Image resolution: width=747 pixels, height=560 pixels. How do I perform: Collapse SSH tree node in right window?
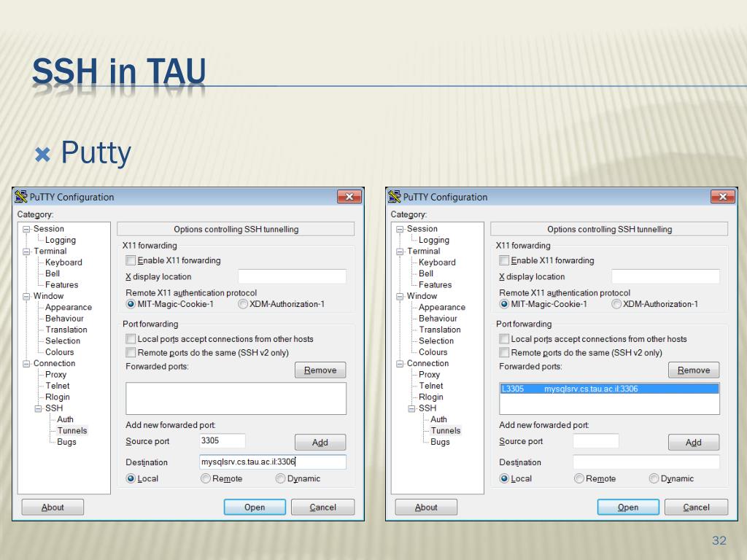[x=411, y=408]
